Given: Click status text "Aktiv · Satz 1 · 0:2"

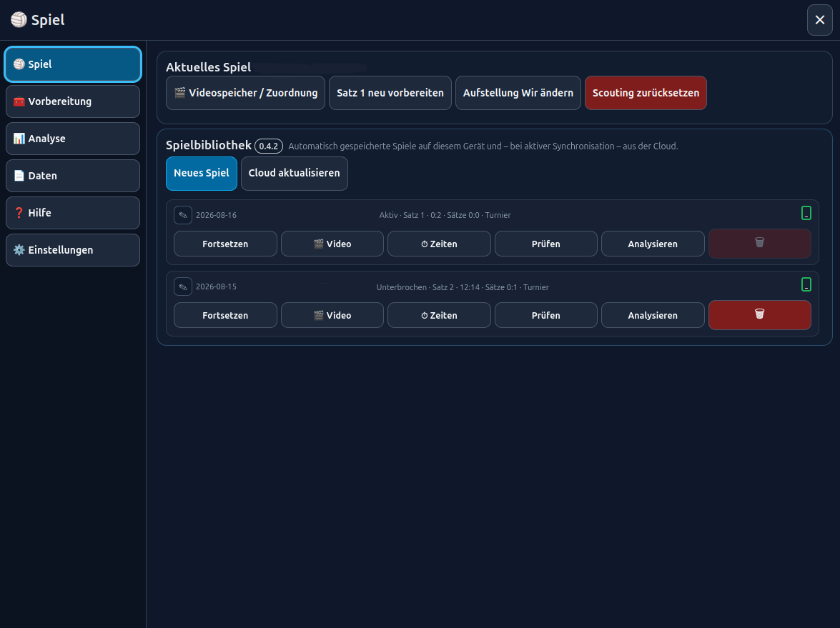Looking at the screenshot, I should click(x=410, y=215).
